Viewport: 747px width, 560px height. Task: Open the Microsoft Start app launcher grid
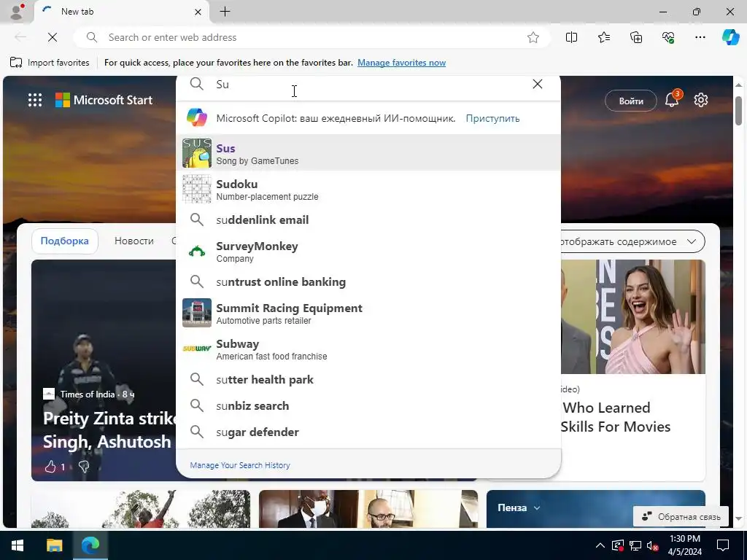pos(35,100)
